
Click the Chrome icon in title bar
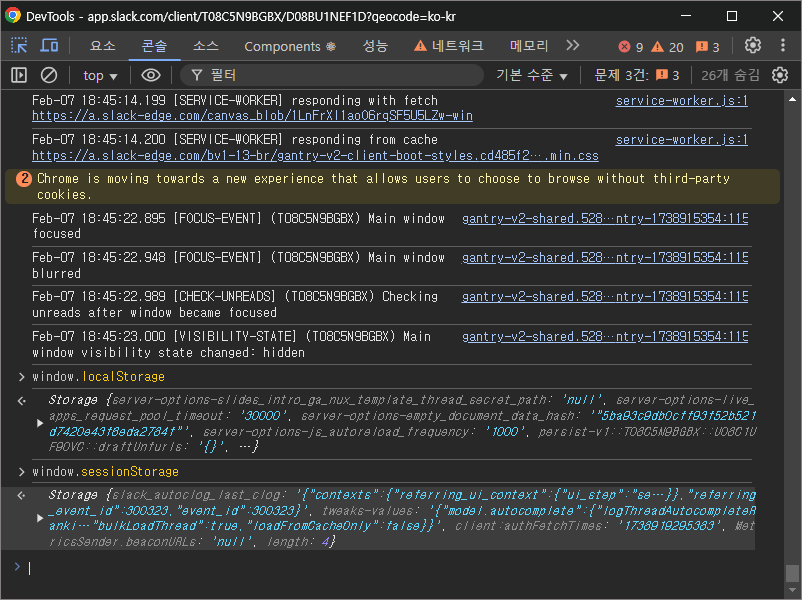coord(13,16)
